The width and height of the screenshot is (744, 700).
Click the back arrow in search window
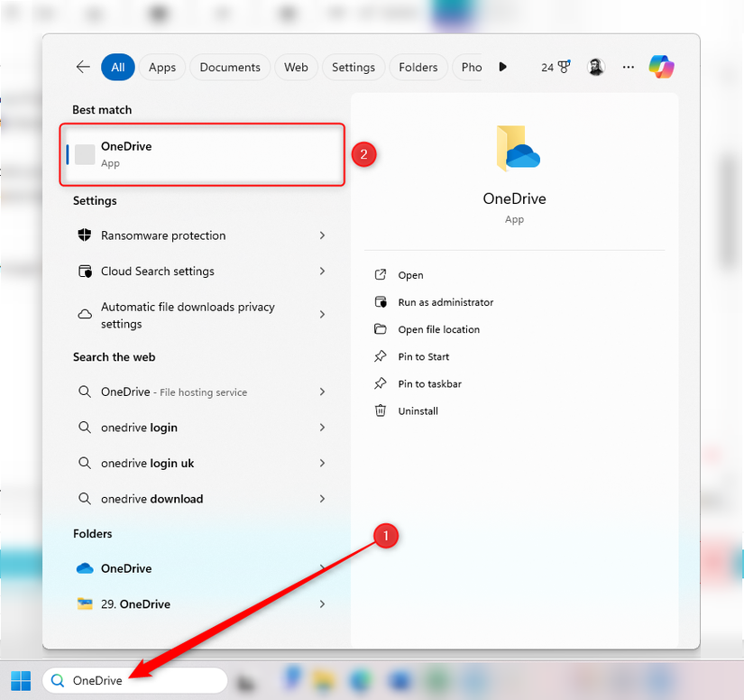(83, 66)
